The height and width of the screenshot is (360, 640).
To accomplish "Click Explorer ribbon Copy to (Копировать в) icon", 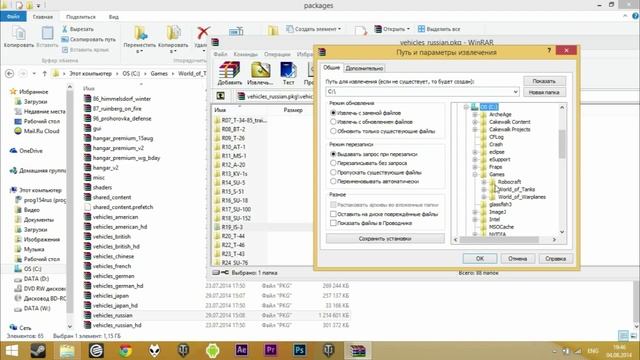I will [173, 33].
